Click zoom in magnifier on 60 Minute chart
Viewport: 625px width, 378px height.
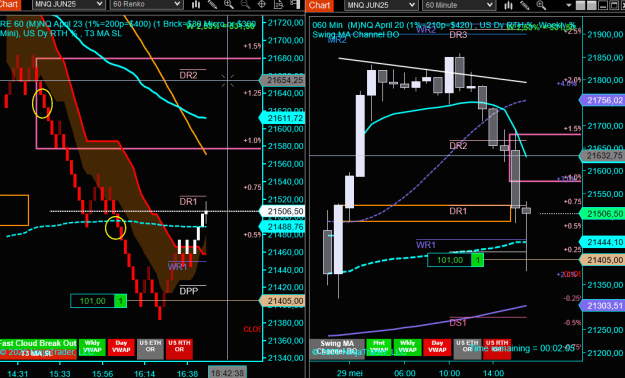541,5
